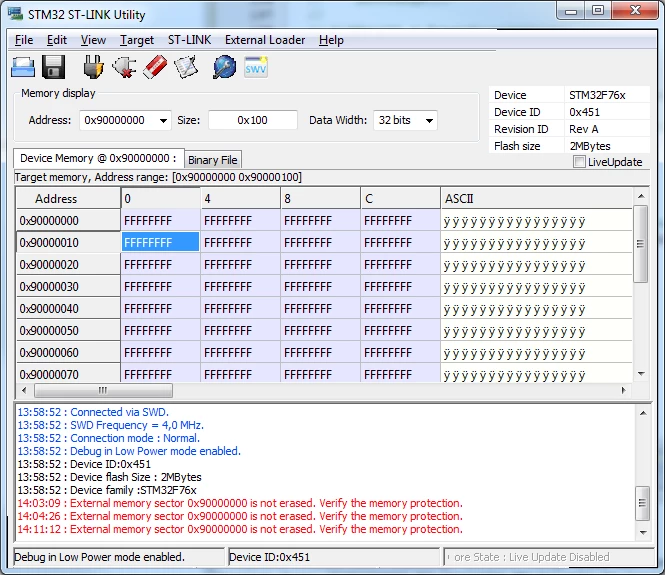Click the log panel scrollbar thumb

click(643, 503)
